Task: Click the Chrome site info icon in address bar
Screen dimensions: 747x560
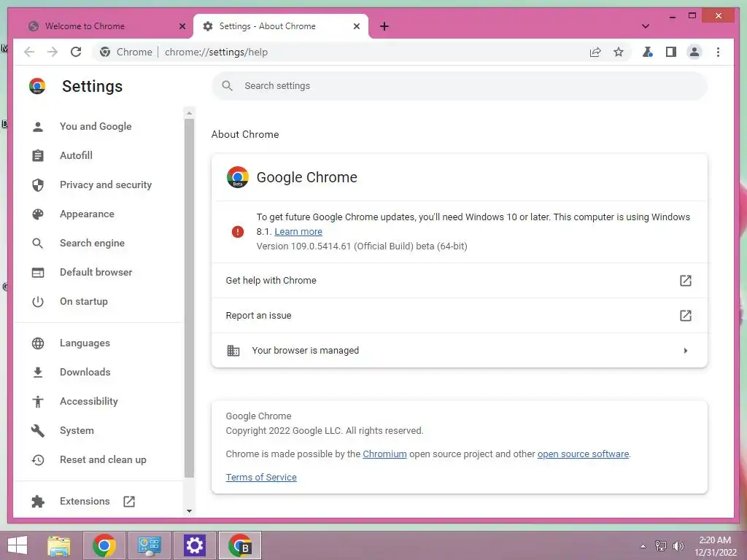Action: click(105, 52)
